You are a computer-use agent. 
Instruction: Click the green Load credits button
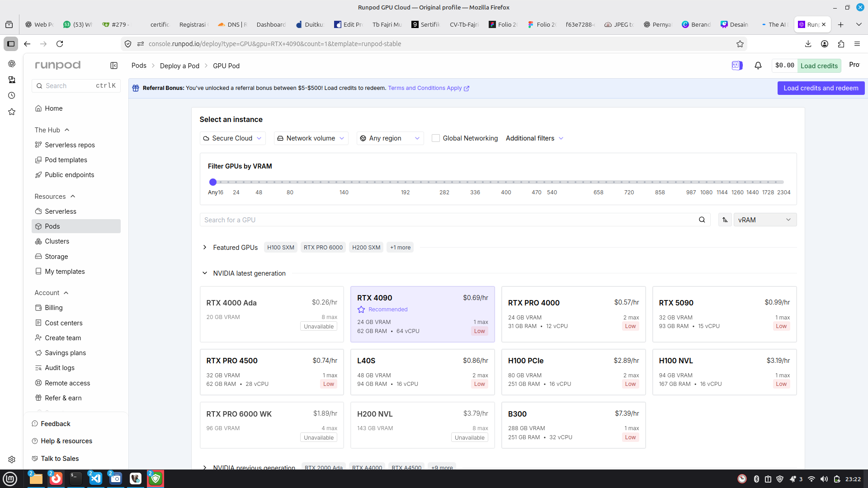point(819,66)
